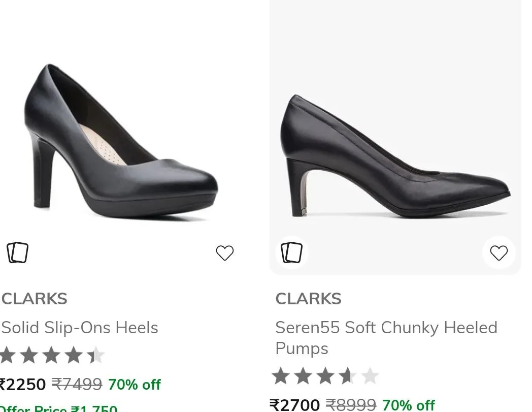Click 70% off label under Seren55 Pumps
This screenshot has width=532, height=412.
click(409, 405)
